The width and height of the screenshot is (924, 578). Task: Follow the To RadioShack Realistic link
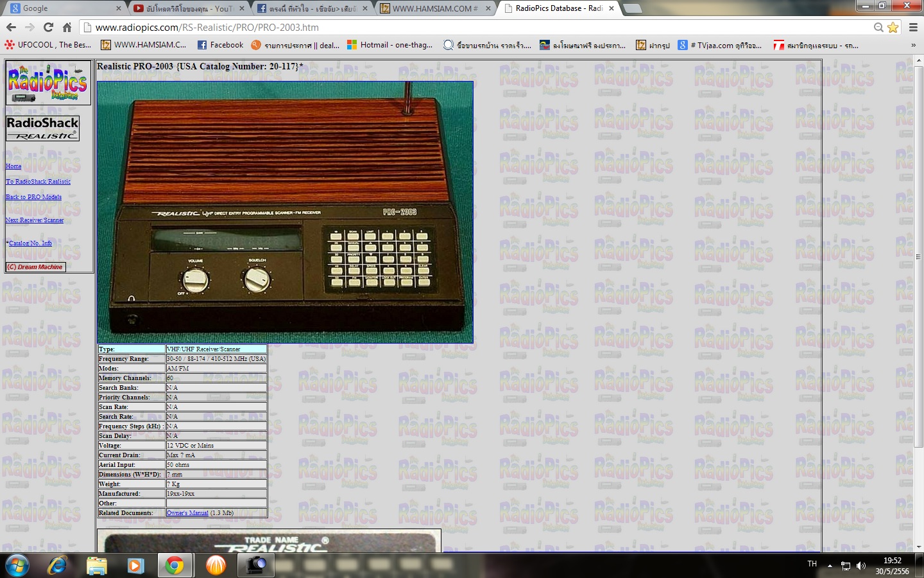click(38, 182)
